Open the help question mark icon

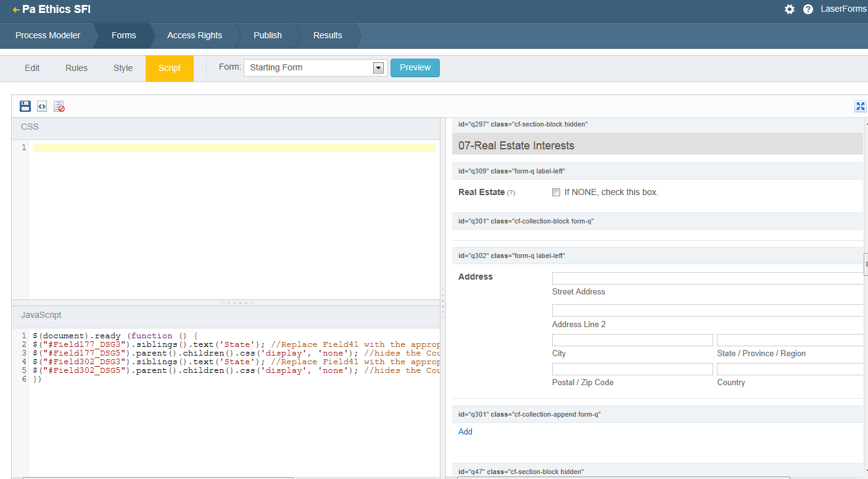(808, 9)
